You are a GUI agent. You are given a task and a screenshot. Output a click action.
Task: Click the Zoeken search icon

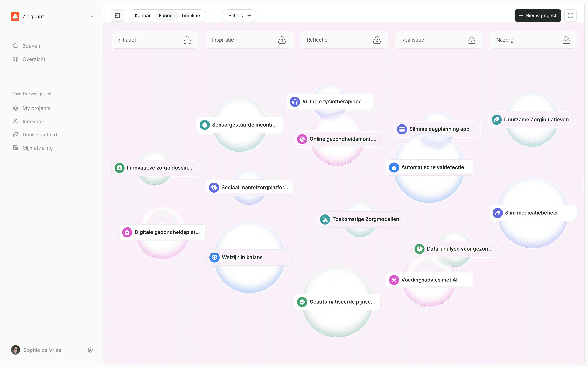click(x=16, y=46)
